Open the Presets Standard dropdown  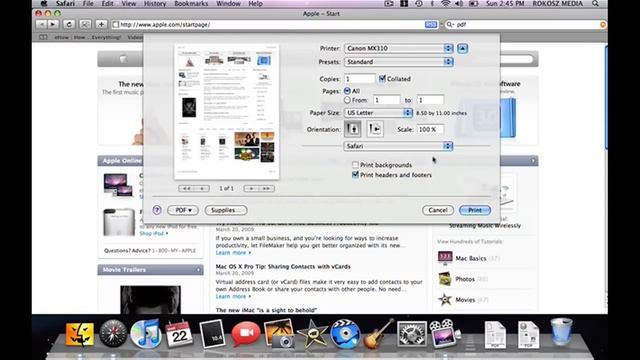point(398,62)
